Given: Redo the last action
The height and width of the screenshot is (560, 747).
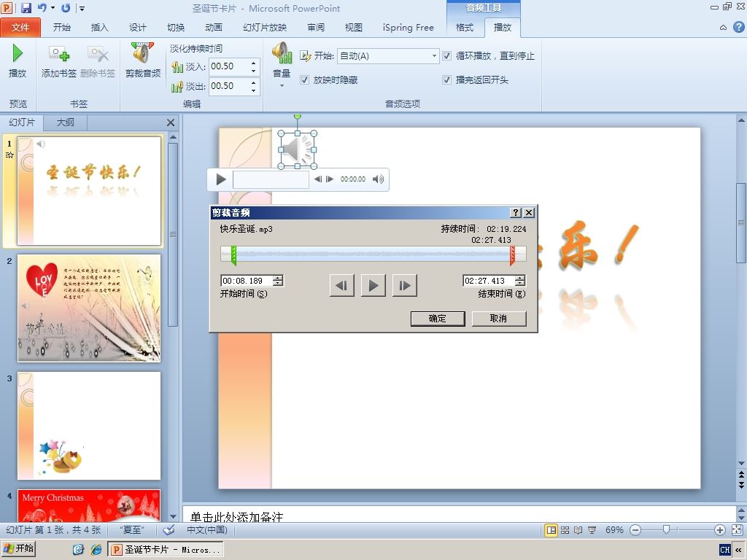Looking at the screenshot, I should coord(66,7).
